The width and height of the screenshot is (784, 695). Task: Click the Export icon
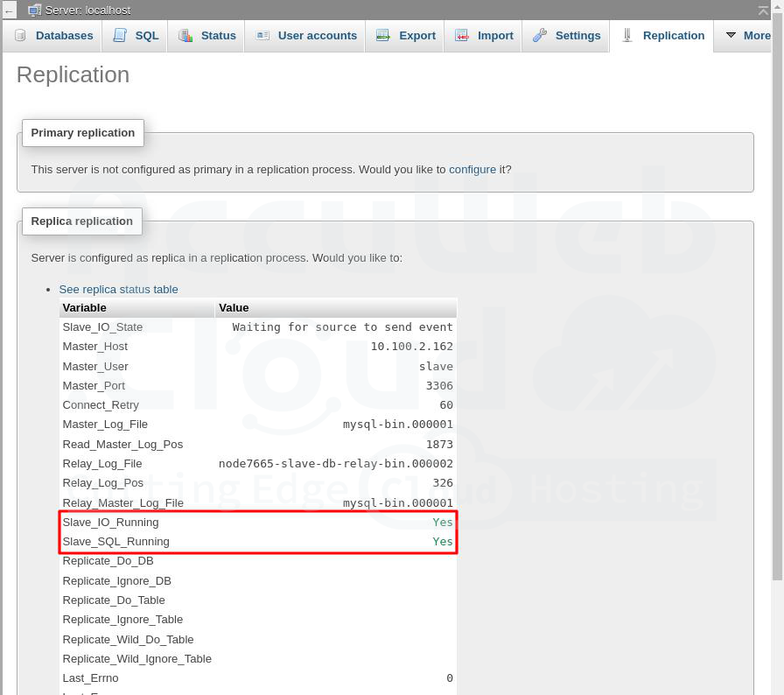pyautogui.click(x=383, y=36)
